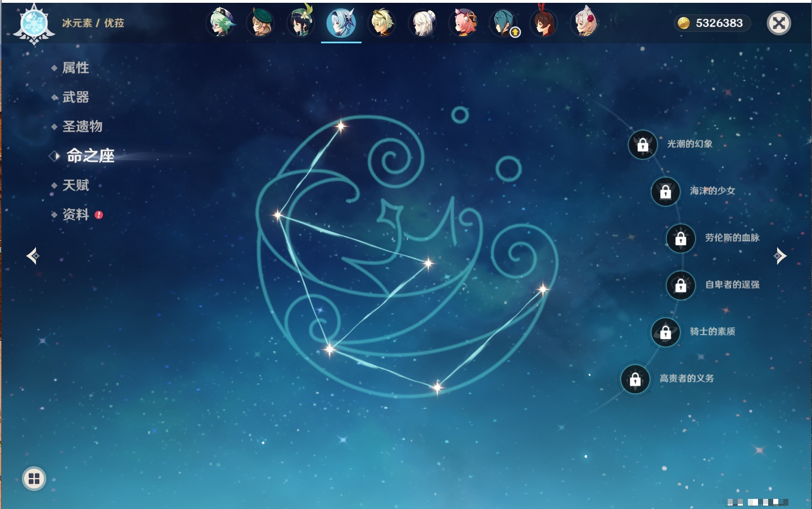This screenshot has width=812, height=509.
Task: Click Eula's highlighted avatar
Action: pos(341,22)
